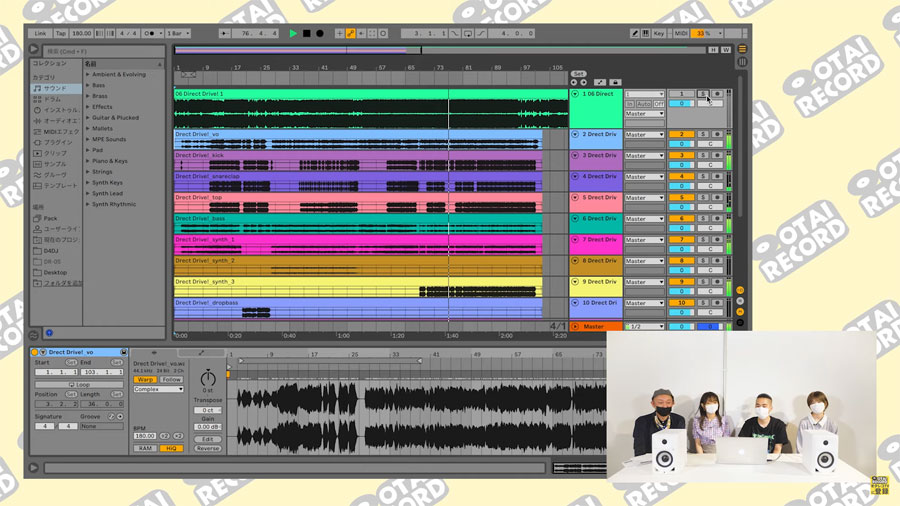Screen dimensions: 900x506
Task: Click the Previous Locator arrow icon
Action: click(574, 83)
